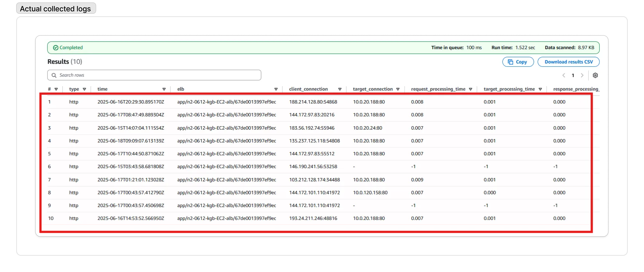644x272 pixels.
Task: Open table settings gear icon
Action: coord(595,75)
